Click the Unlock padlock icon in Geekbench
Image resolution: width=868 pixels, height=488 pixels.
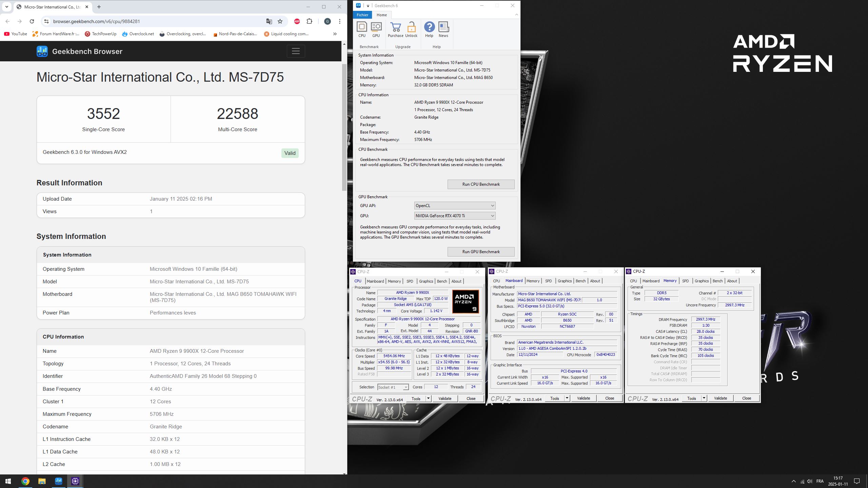click(411, 29)
